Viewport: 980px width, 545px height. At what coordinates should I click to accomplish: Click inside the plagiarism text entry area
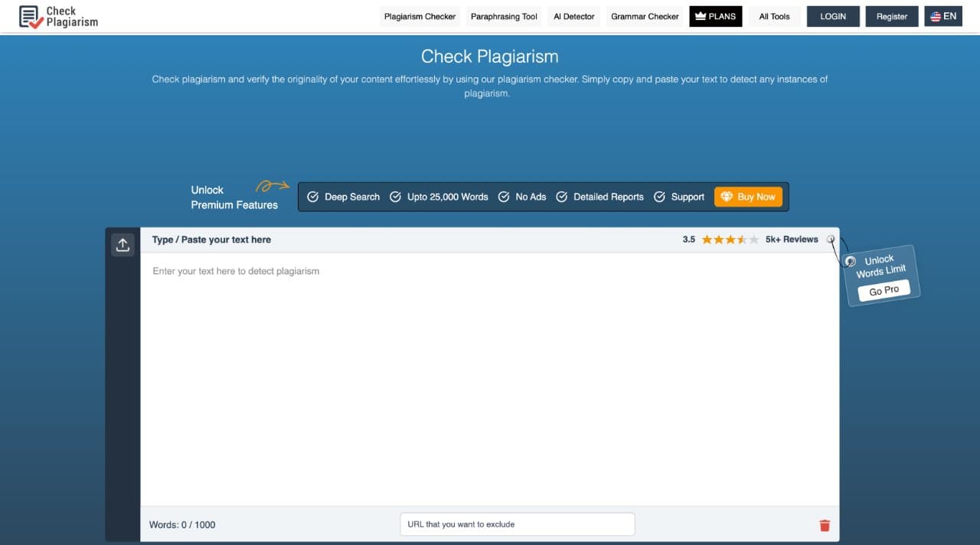[490, 379]
